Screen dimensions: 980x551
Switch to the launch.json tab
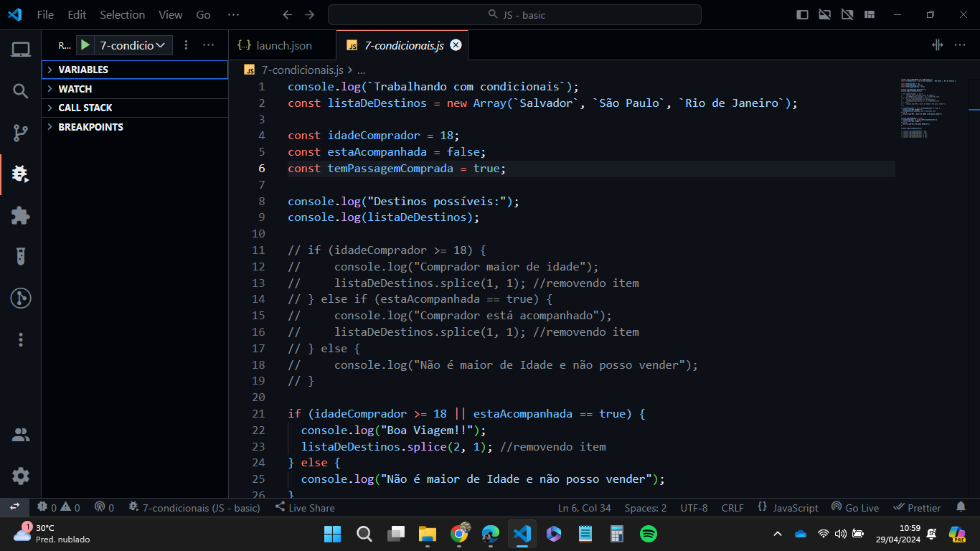click(283, 45)
